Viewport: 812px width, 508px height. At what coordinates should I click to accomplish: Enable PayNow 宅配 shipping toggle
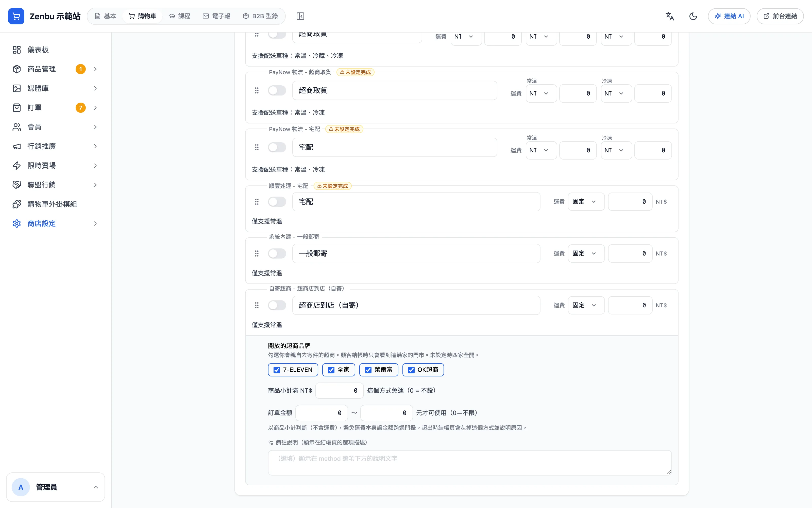coord(277,147)
